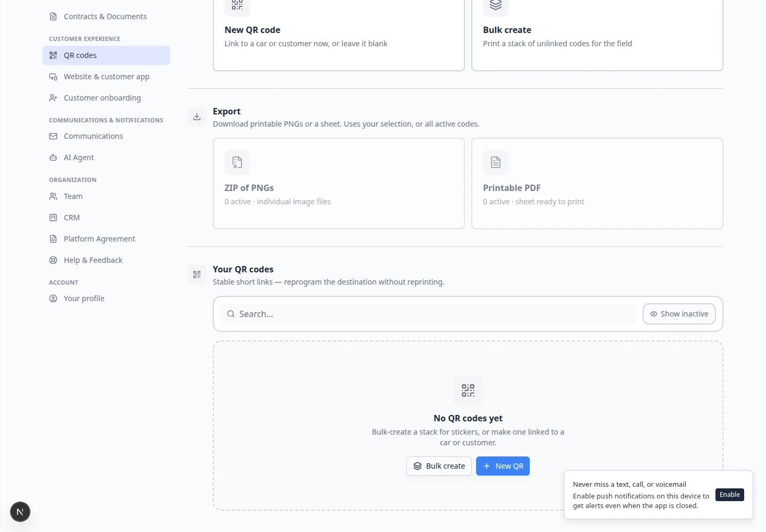
Task: Click the Help & Feedback lifebuoy icon
Action: point(53,260)
